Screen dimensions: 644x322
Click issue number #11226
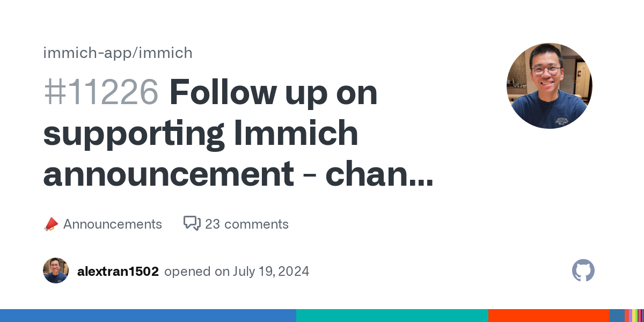tap(101, 93)
